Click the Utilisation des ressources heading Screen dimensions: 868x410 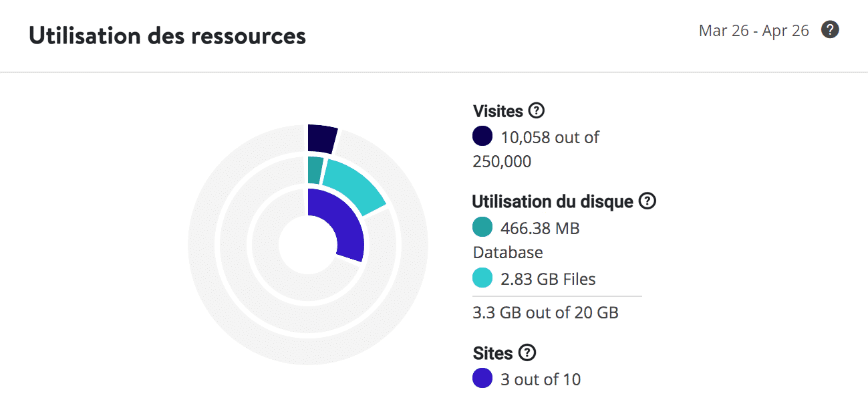(166, 35)
